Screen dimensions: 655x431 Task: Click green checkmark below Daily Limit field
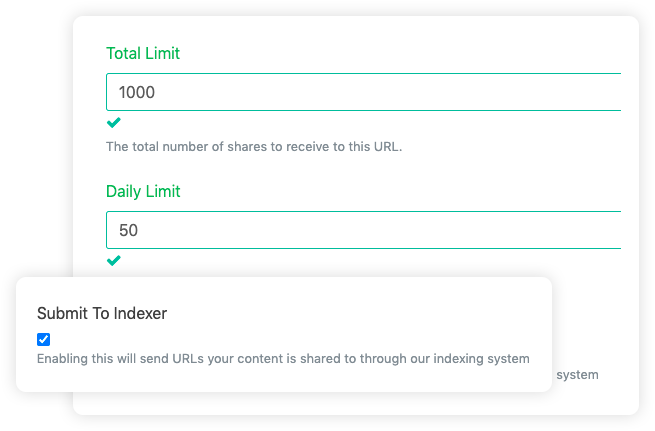point(113,260)
